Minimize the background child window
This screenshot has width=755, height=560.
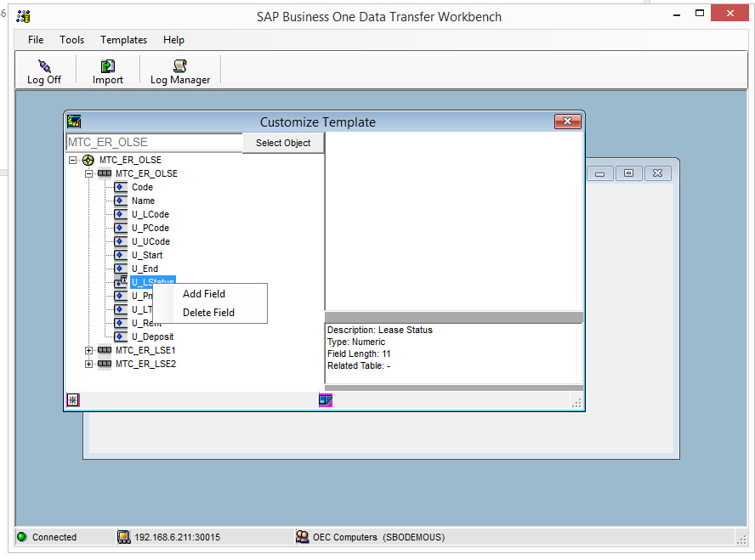[600, 173]
